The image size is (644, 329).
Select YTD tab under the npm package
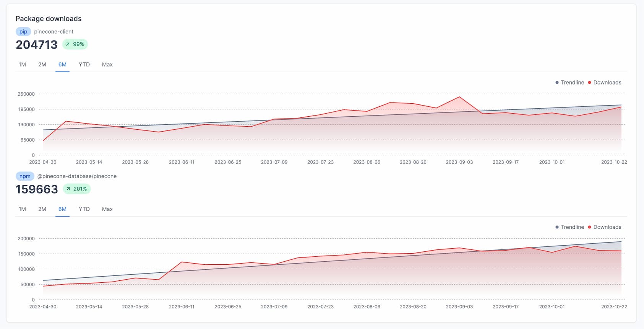pos(84,209)
